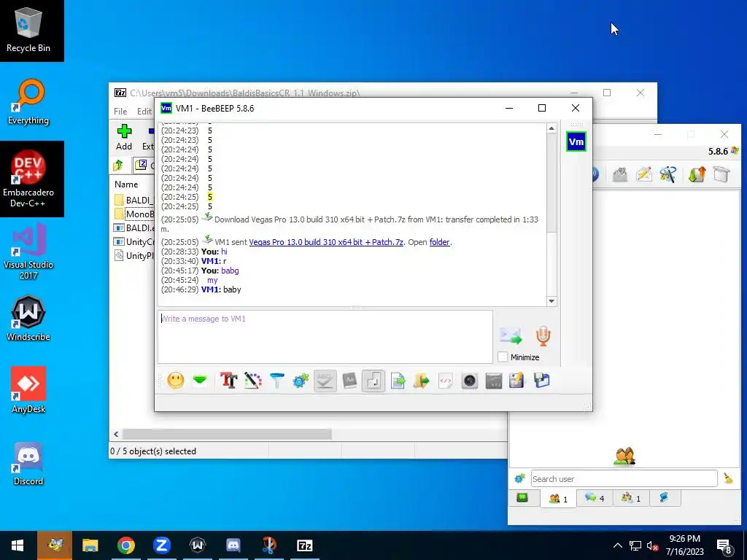Open the Vegas Pro 13.0 file link
Image resolution: width=747 pixels, height=560 pixels.
pyautogui.click(x=326, y=242)
